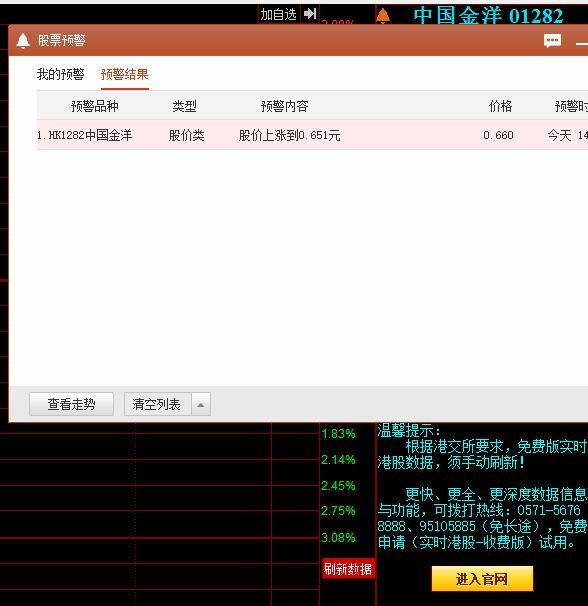Click the 温馨提示 notice heading
This screenshot has height=606, width=588.
[x=409, y=430]
